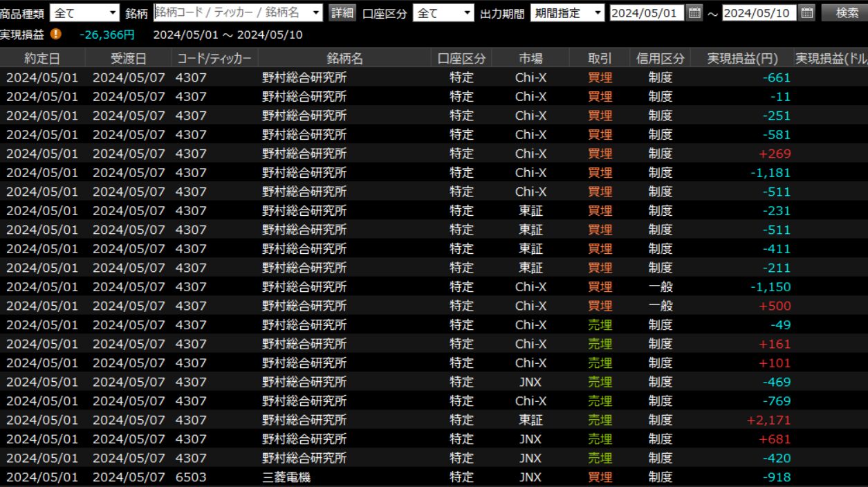Click the start date field 2024/05/01
Image resolution: width=868 pixels, height=487 pixels.
[x=647, y=12]
